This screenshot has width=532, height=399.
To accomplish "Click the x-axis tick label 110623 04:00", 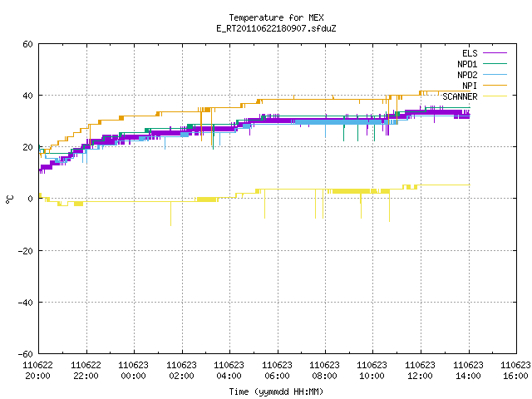I will point(229,371).
